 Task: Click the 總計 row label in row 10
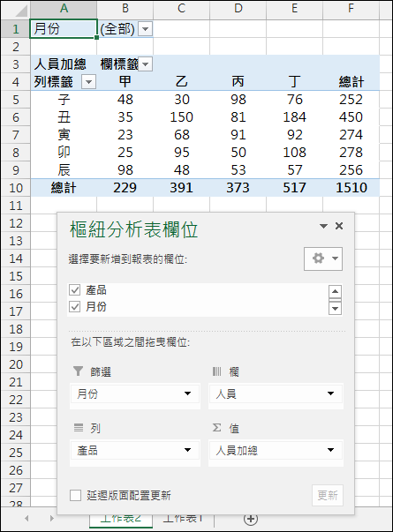point(64,188)
